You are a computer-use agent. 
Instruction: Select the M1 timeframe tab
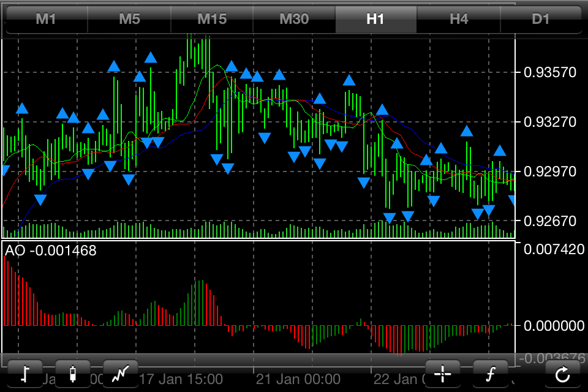click(46, 19)
